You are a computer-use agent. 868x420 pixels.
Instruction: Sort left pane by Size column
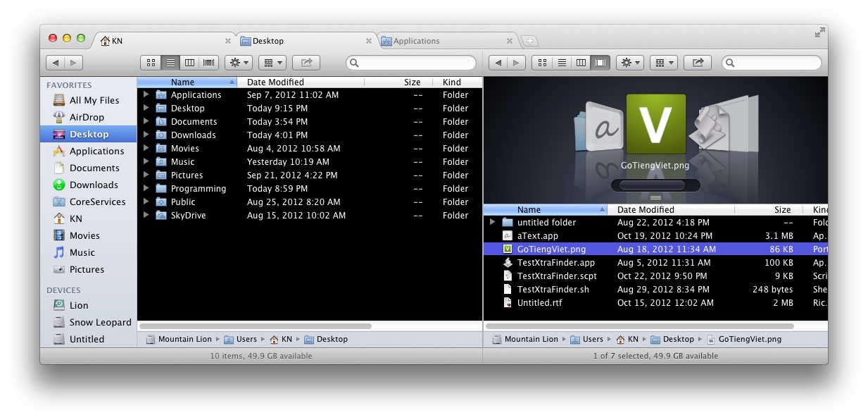[x=398, y=82]
